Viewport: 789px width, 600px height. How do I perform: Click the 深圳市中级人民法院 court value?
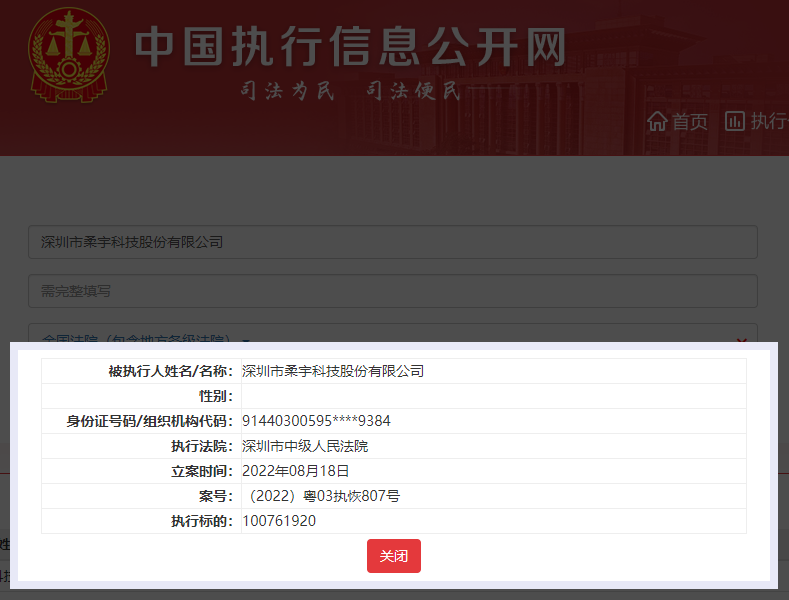[305, 446]
